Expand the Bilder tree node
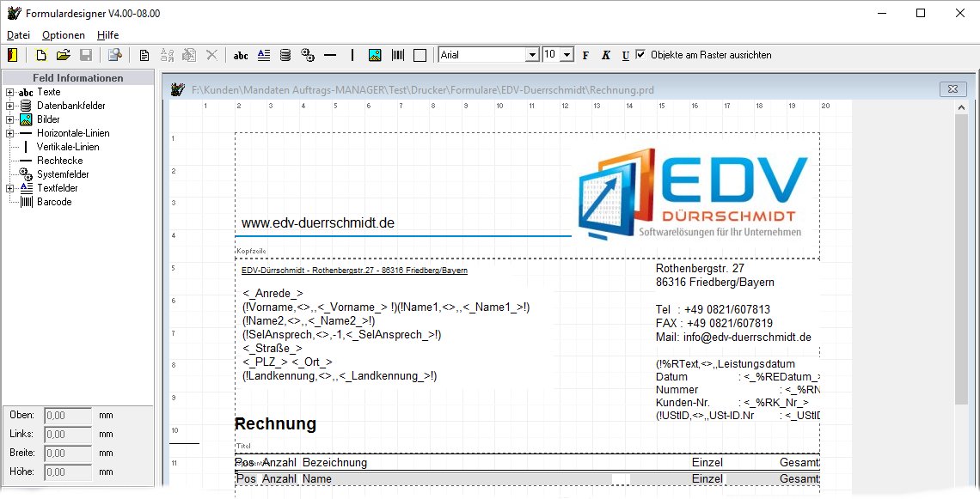Viewport: 980px width, 499px height. point(10,119)
